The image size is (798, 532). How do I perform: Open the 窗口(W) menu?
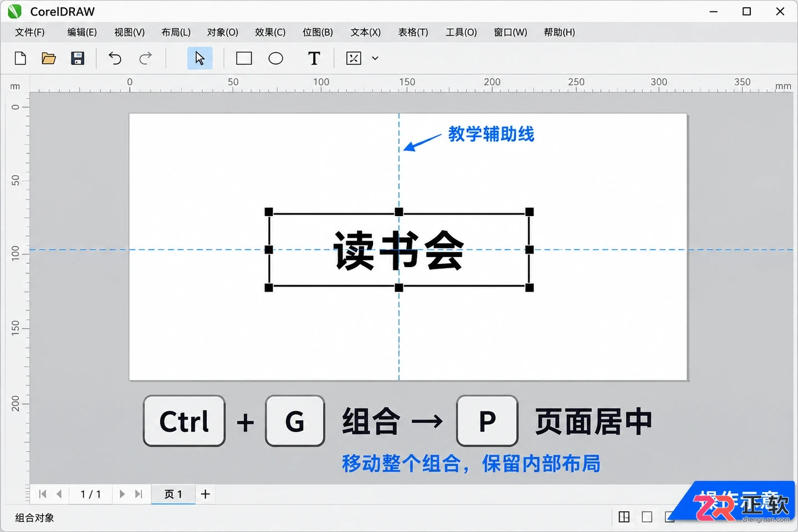(511, 32)
